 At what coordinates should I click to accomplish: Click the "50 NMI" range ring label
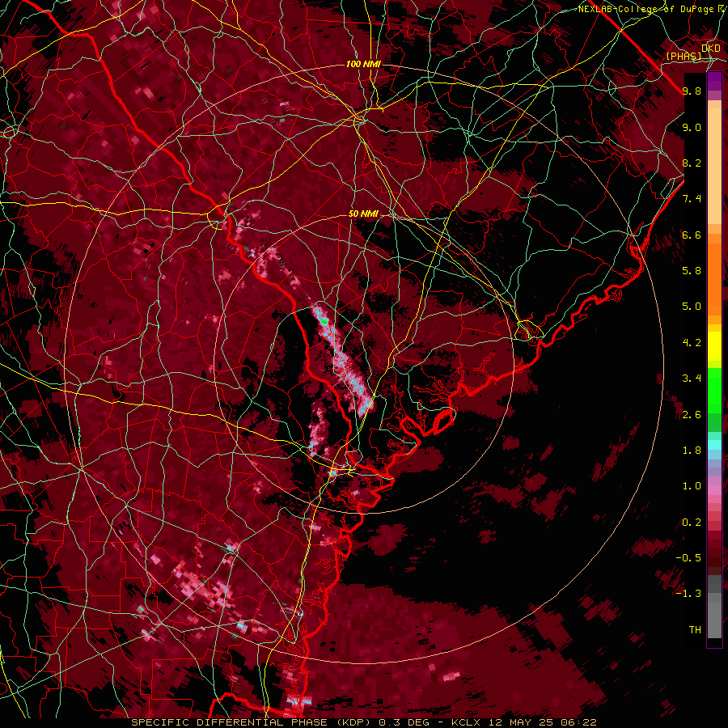[363, 214]
